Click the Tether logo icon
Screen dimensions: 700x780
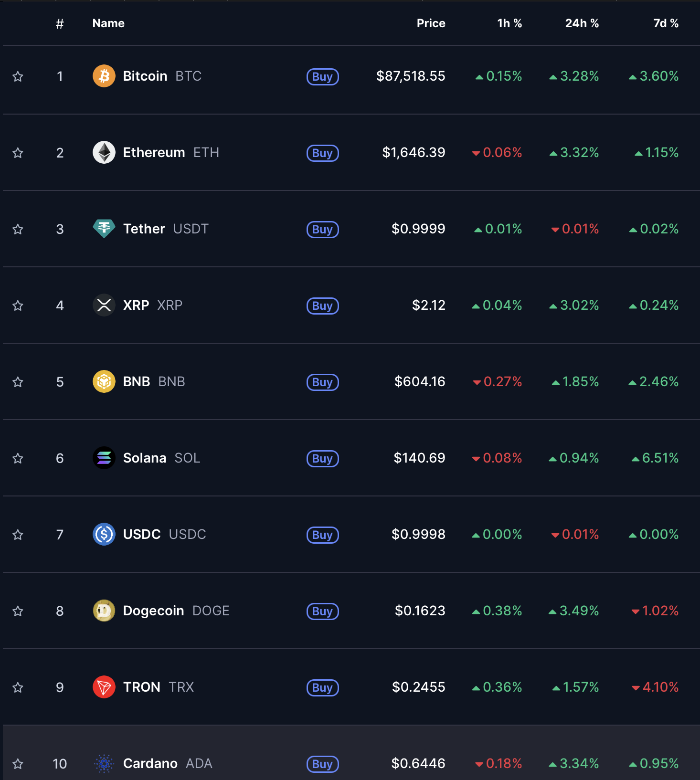point(104,229)
